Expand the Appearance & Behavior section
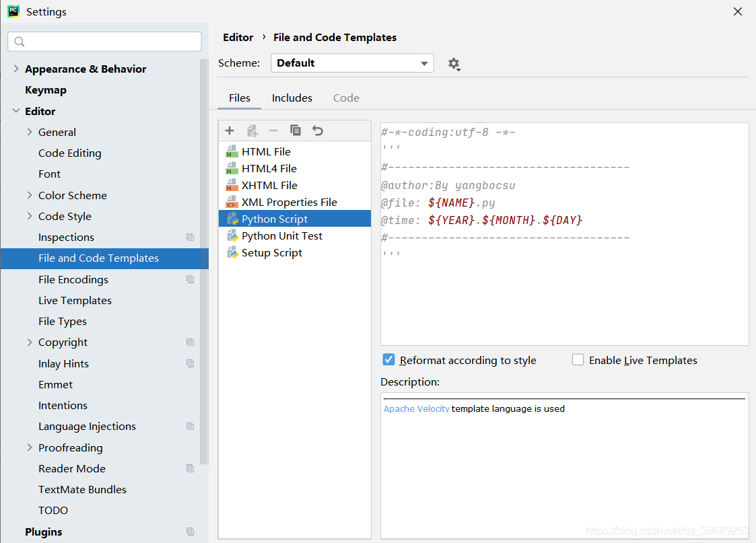This screenshot has width=756, height=543. point(15,68)
